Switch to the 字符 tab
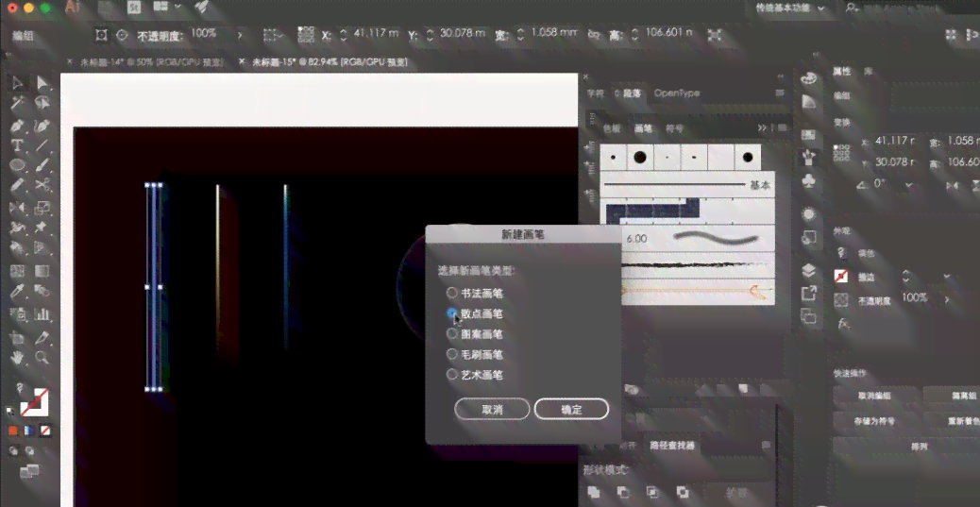The width and height of the screenshot is (980, 507). click(596, 93)
